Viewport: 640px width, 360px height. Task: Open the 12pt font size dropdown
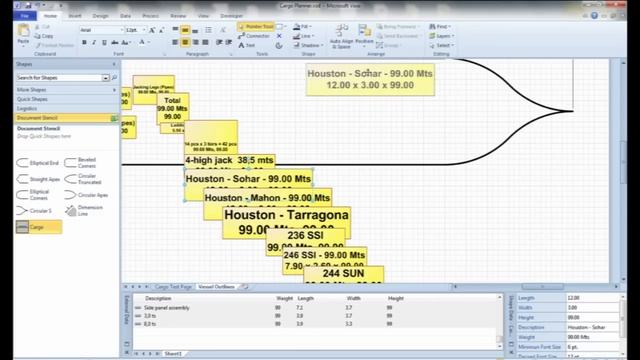[x=144, y=30]
